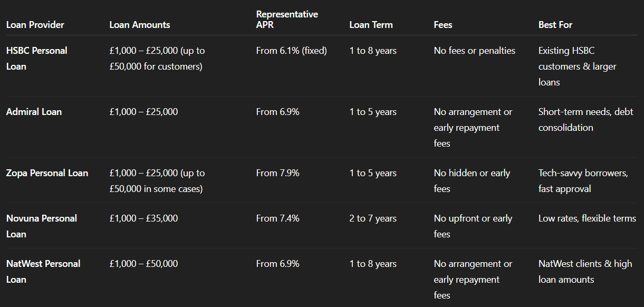Click the Fees column header

pos(443,25)
